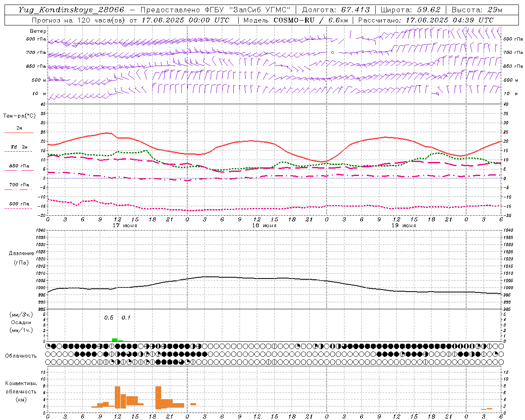Click the 19 июня date label

(x=404, y=226)
